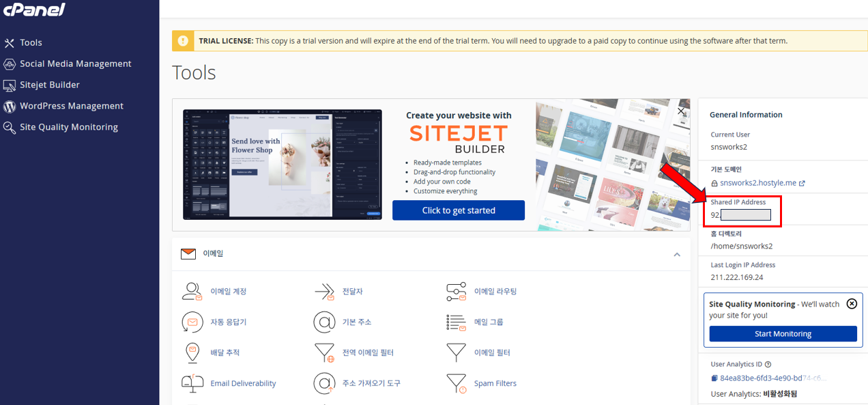Open the 메일 그룹 mailing list icon

pos(456,322)
